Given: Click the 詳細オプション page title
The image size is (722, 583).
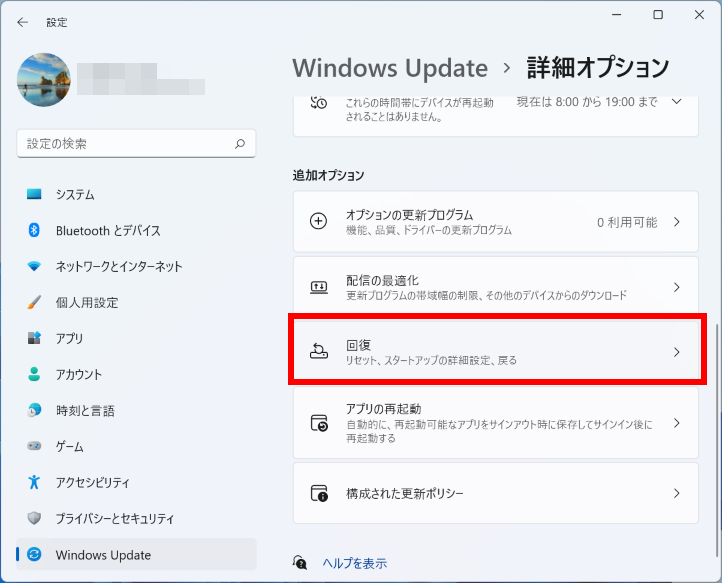Looking at the screenshot, I should coord(598,68).
